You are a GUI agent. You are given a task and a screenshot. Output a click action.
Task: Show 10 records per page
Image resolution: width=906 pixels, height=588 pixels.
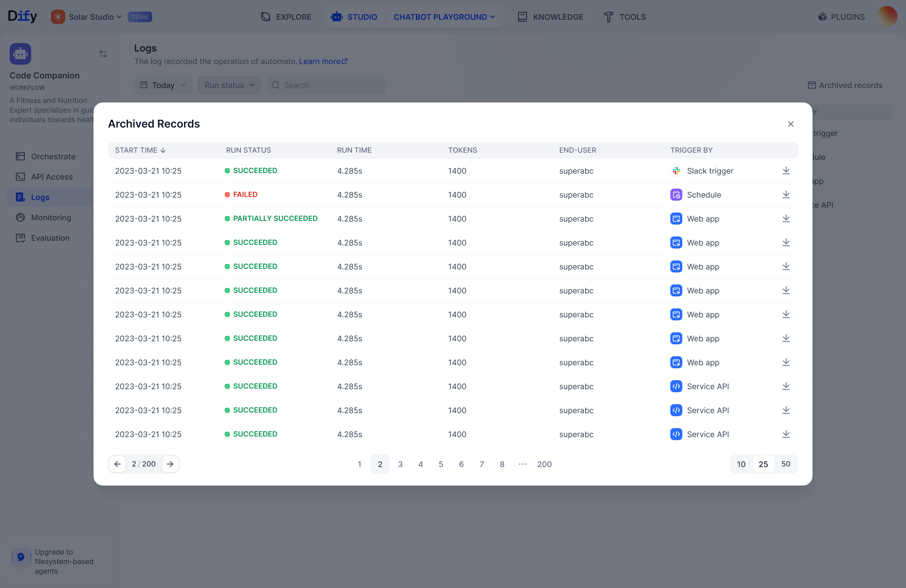741,464
